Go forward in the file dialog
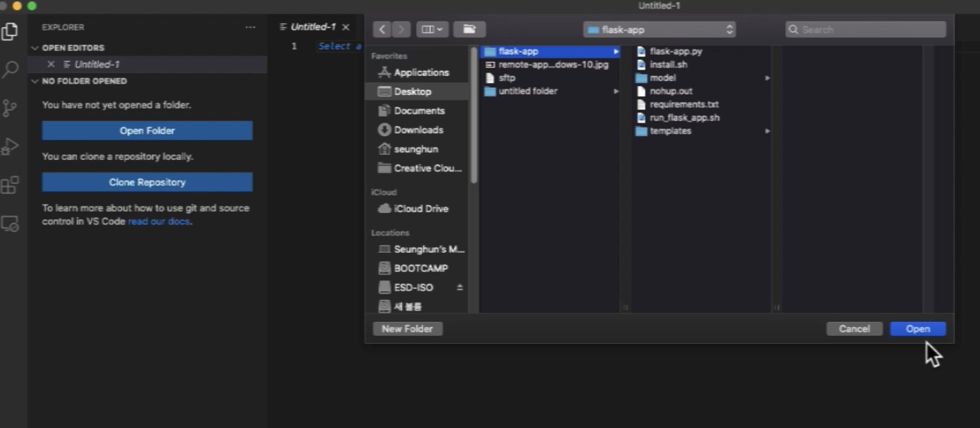Image resolution: width=980 pixels, height=428 pixels. [x=401, y=29]
